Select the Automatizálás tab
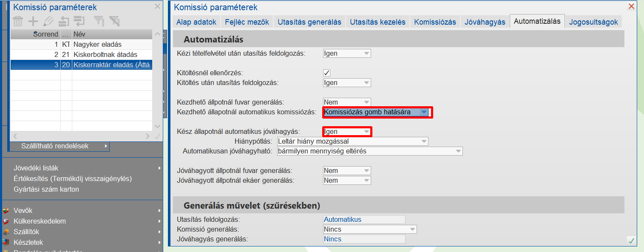This screenshot has height=252, width=644. pyautogui.click(x=537, y=21)
